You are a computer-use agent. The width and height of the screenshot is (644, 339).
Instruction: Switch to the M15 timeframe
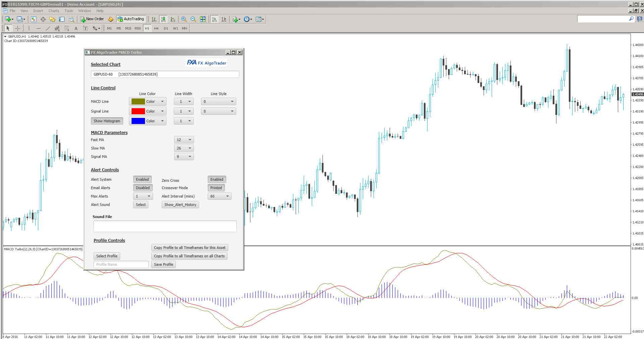128,28
